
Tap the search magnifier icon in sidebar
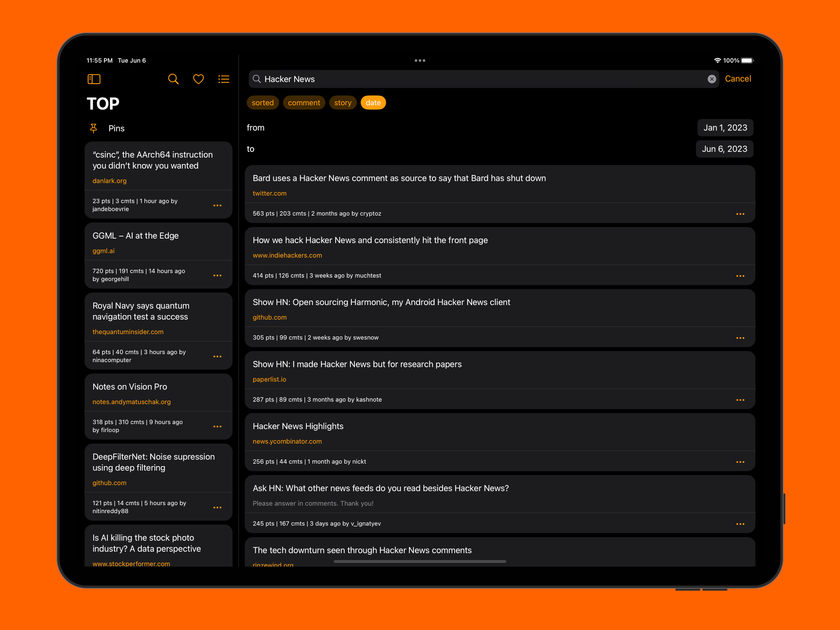point(173,79)
